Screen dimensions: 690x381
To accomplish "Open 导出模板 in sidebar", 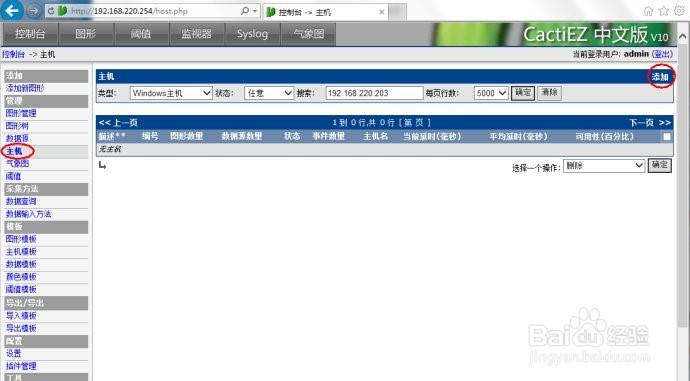I will (x=21, y=328).
